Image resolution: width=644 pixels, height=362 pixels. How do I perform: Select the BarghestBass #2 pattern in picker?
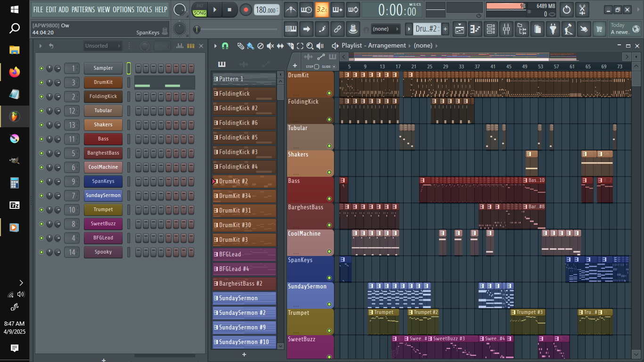click(244, 283)
